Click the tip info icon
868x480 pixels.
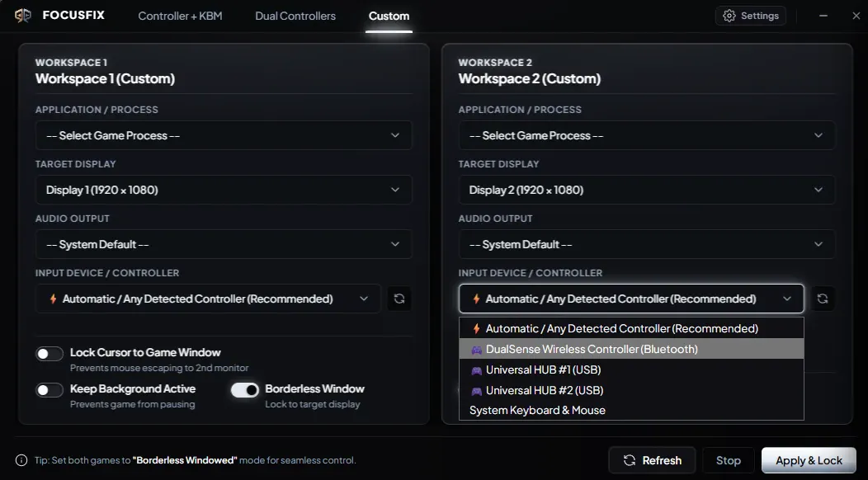click(x=21, y=460)
